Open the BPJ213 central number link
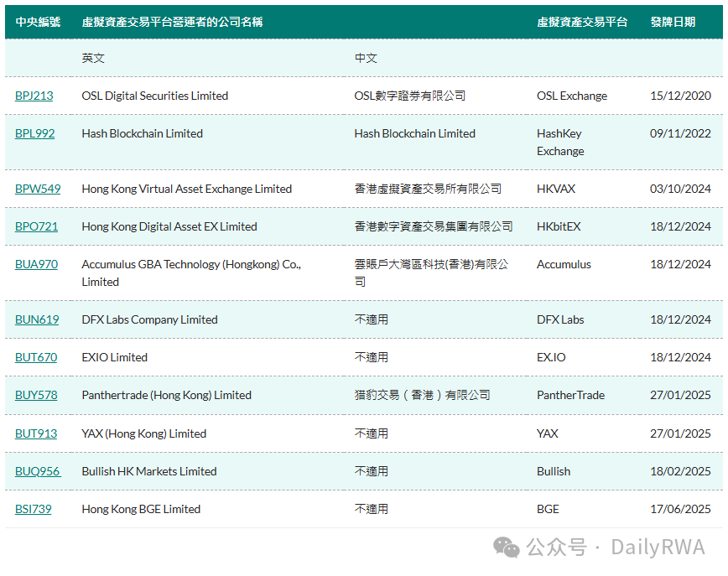The height and width of the screenshot is (576, 728). (34, 96)
